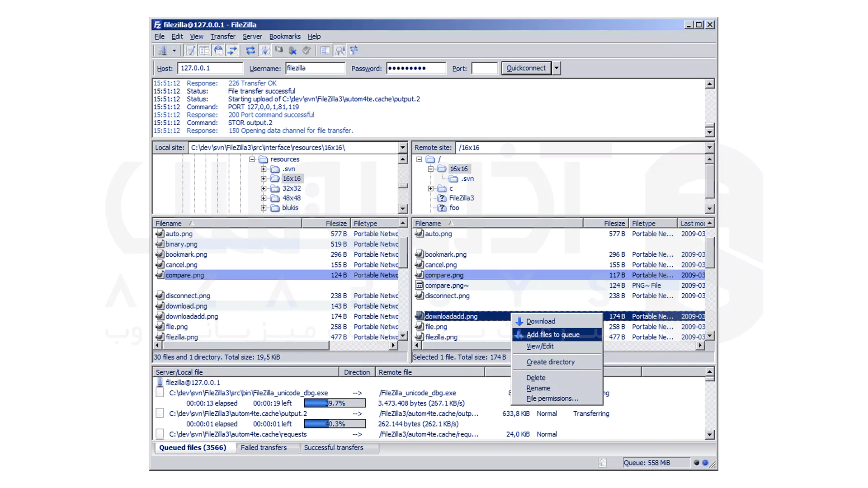Expand the blukis folder in local tree
Viewport: 868px width, 488px height.
[x=264, y=208]
